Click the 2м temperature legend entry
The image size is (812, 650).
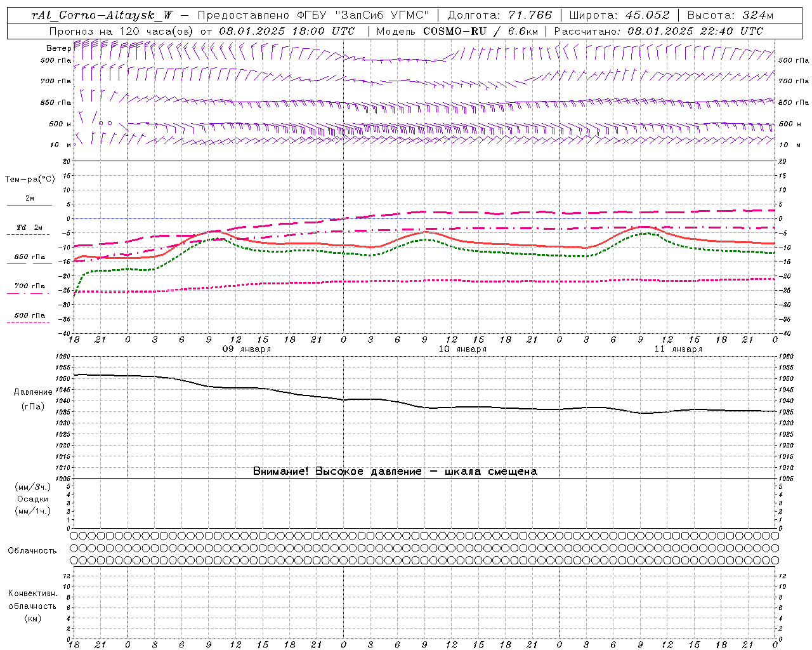30,199
